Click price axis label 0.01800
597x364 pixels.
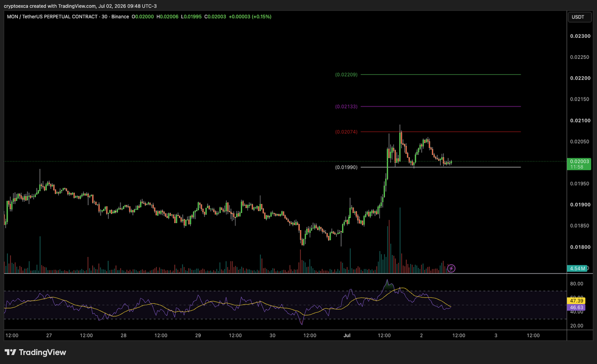coord(580,247)
